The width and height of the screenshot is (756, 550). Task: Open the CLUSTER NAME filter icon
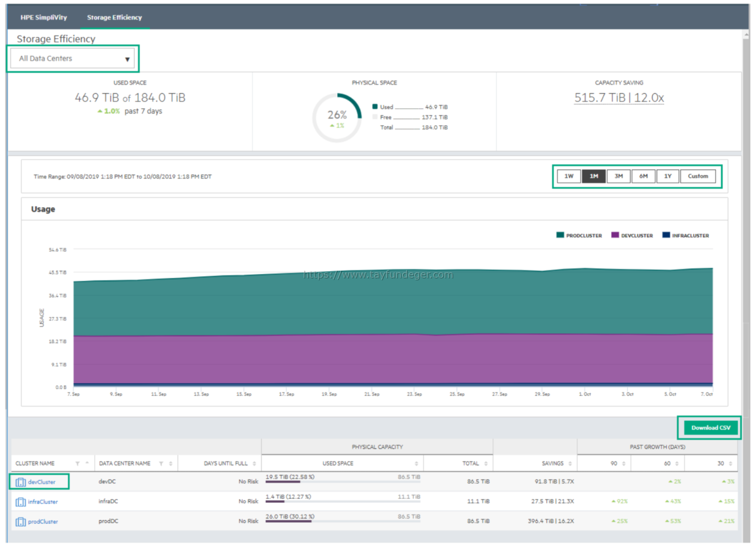tap(78, 463)
